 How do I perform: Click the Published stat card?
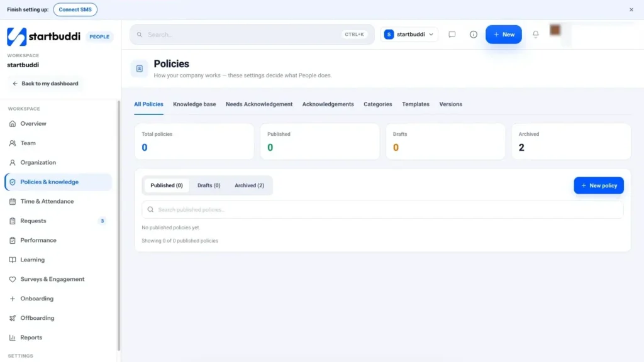pyautogui.click(x=319, y=141)
